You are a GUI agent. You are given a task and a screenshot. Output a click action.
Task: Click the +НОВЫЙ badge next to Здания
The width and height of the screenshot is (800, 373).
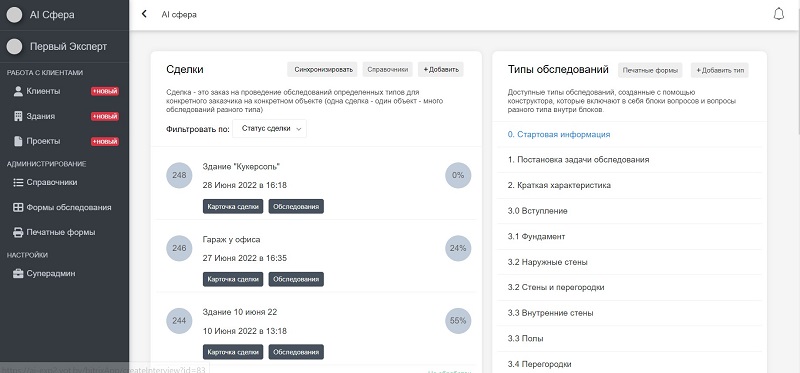[x=105, y=116]
